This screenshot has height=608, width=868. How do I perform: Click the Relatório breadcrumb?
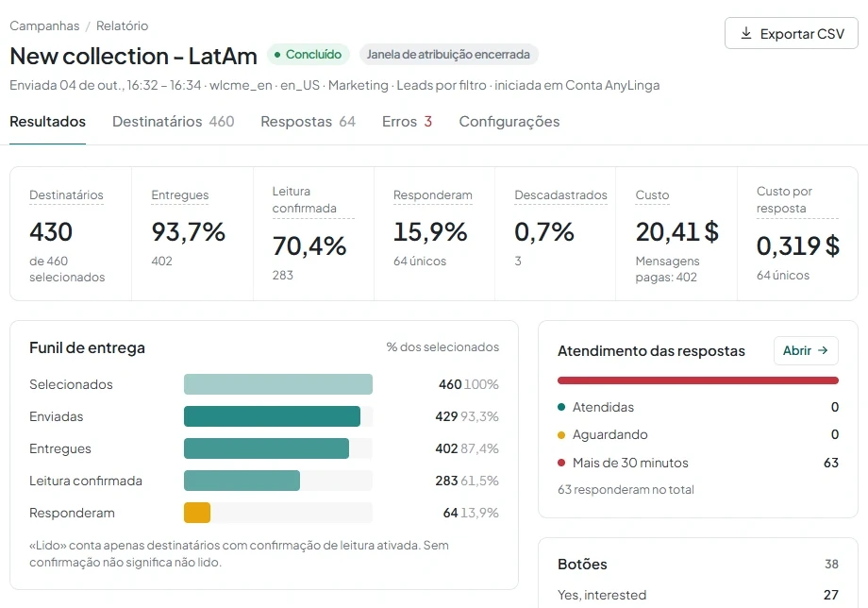pos(123,26)
